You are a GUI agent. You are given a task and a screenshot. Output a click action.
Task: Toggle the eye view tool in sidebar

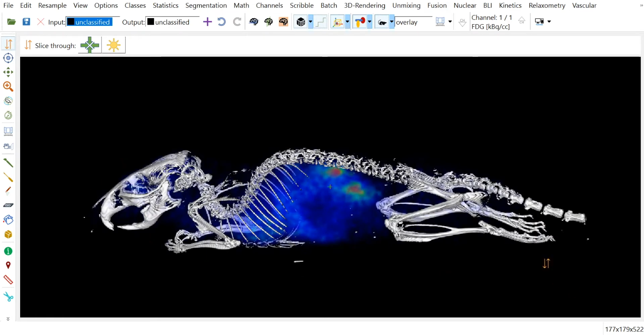tap(8, 101)
